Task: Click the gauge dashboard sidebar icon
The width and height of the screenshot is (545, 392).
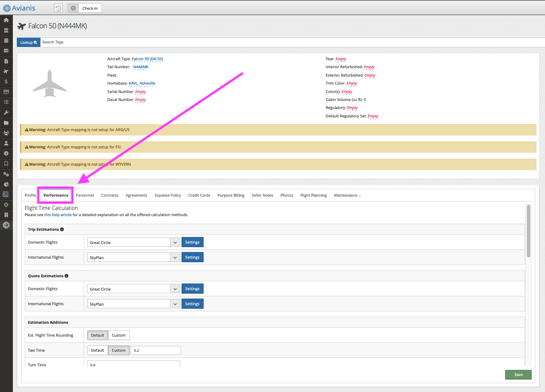Action: 6,153
